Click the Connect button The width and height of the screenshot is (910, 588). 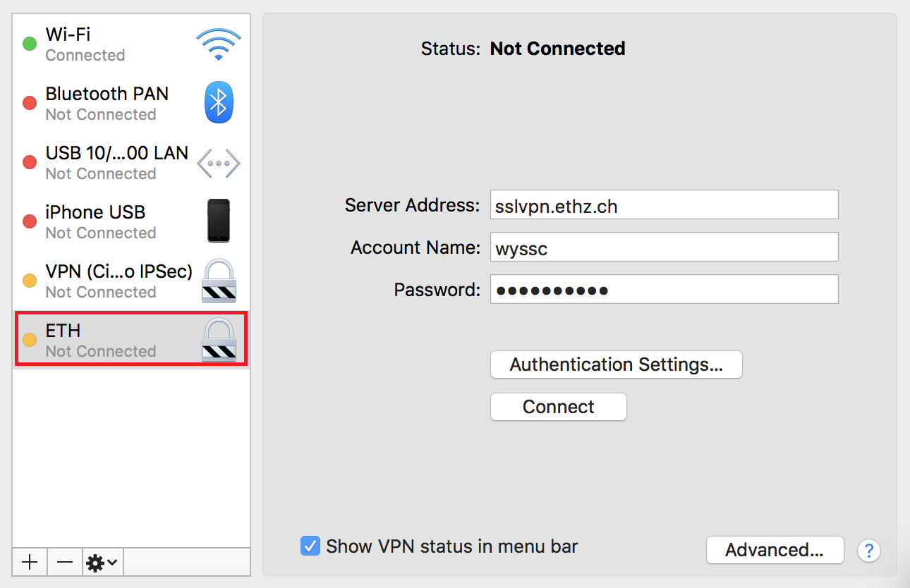click(x=559, y=407)
